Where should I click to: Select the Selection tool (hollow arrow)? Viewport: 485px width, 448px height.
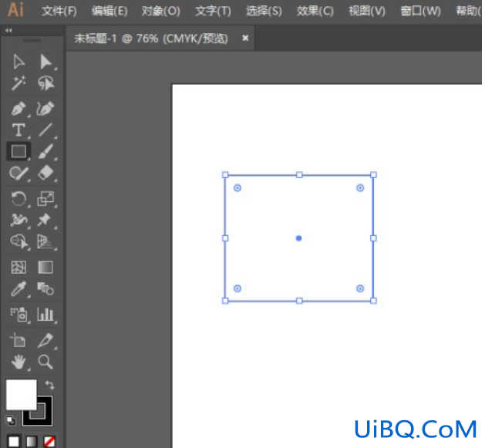click(19, 62)
